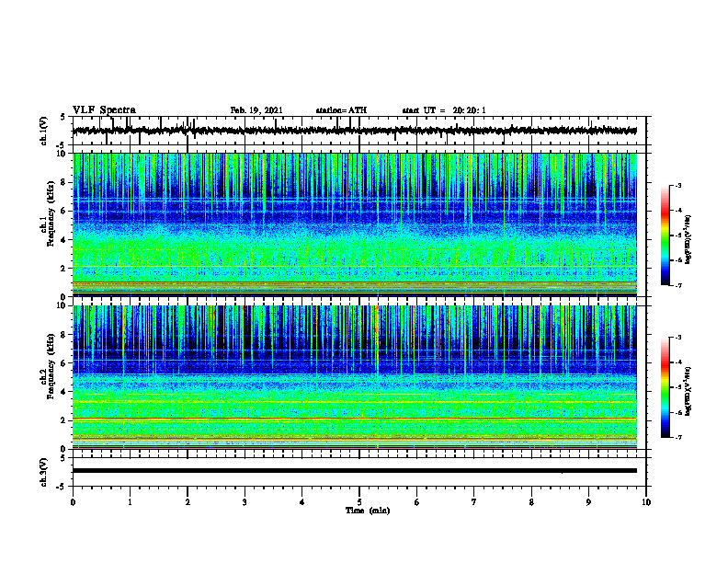Click the "ch.3(V)" axis label
This screenshot has width=728, height=563.
pos(44,472)
